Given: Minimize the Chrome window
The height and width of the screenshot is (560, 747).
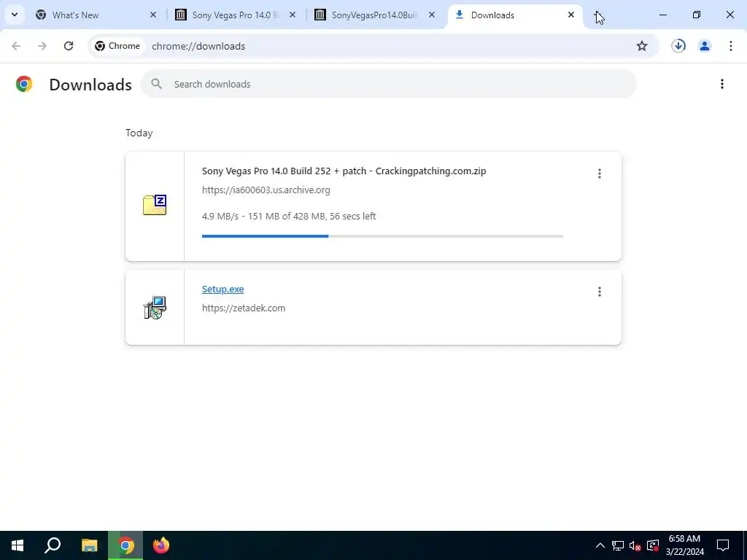Looking at the screenshot, I should click(x=662, y=15).
